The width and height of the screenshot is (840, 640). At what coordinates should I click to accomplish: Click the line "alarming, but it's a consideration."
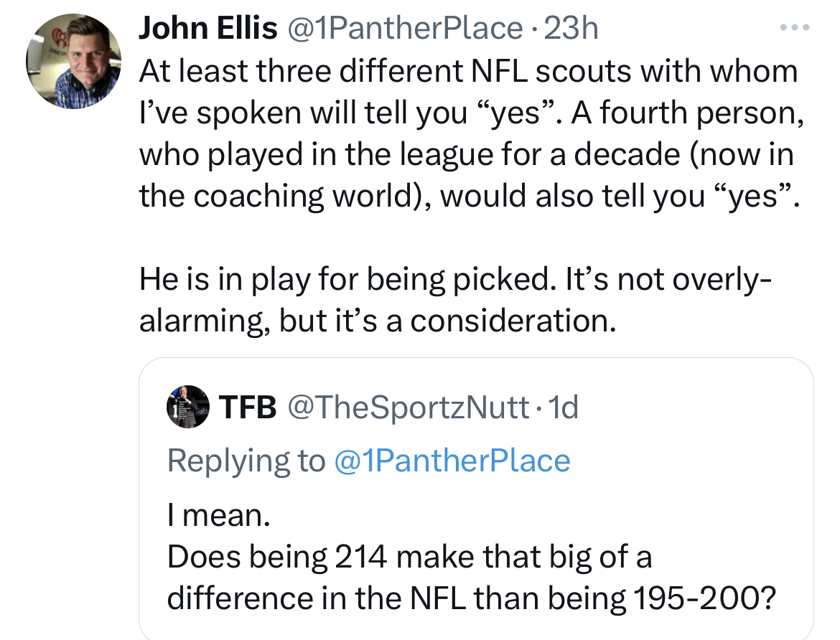(x=377, y=321)
